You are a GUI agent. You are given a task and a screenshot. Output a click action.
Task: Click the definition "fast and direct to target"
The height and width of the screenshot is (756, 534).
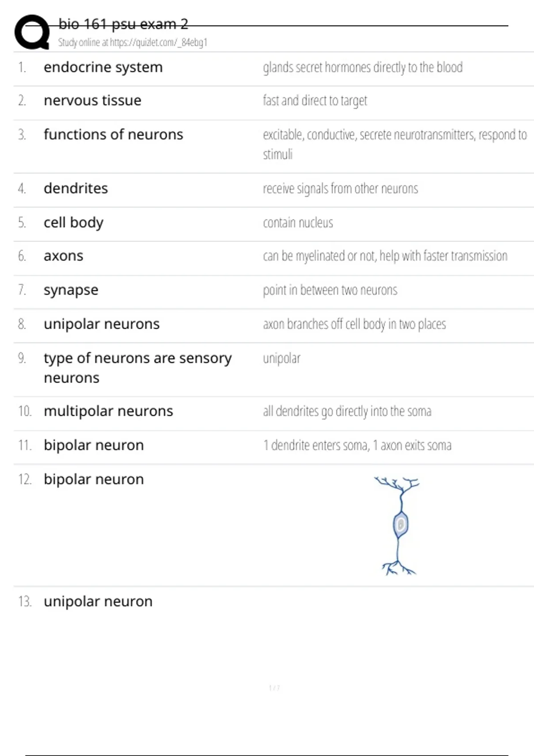pyautogui.click(x=315, y=101)
